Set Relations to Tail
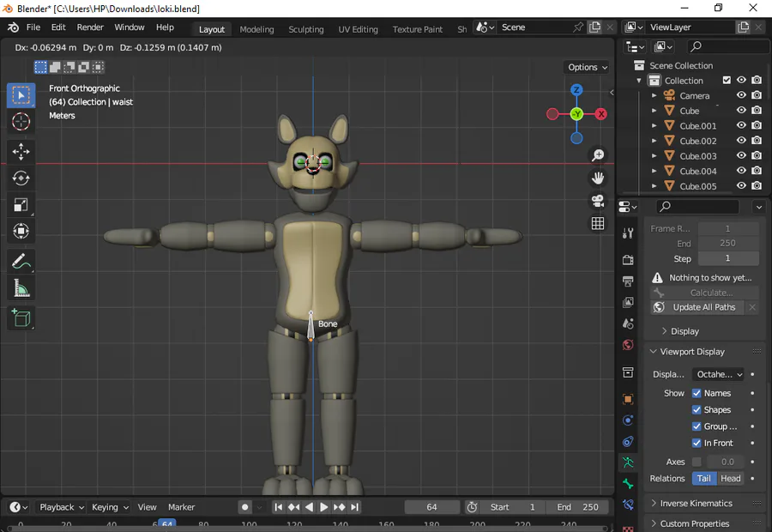 click(703, 478)
